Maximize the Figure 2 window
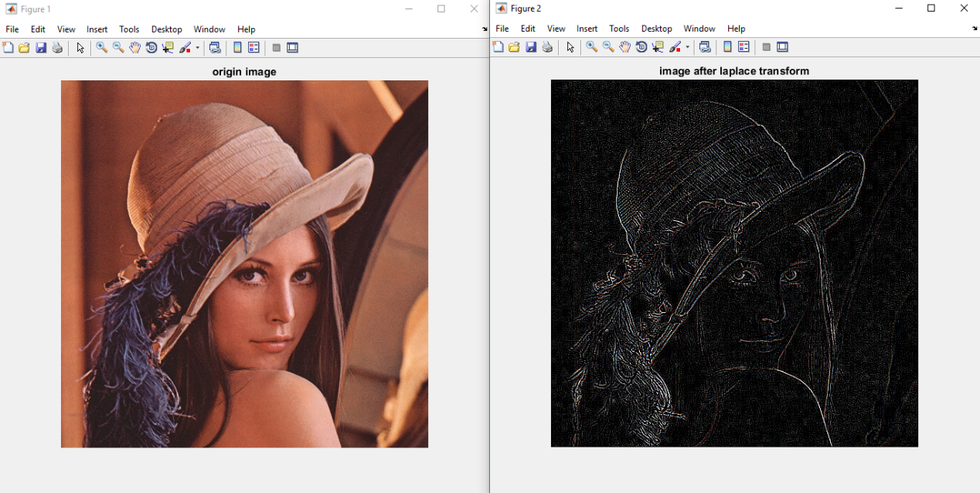Image resolution: width=980 pixels, height=493 pixels. (931, 8)
